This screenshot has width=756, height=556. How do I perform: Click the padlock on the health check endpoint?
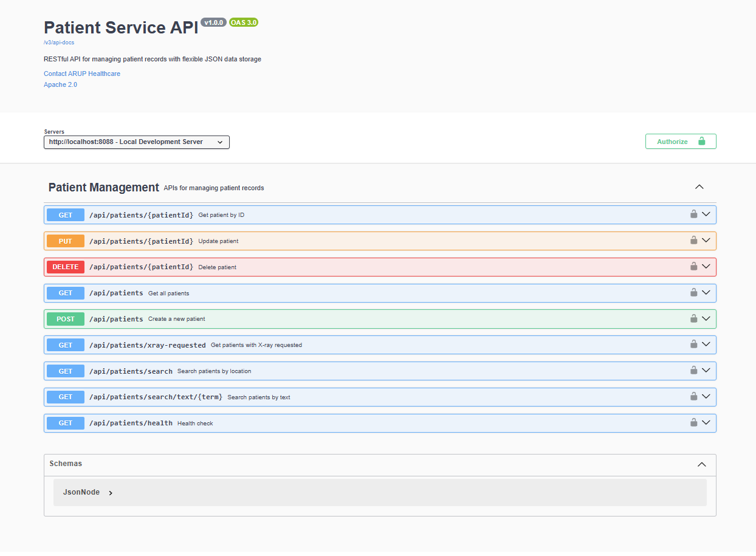coord(693,423)
